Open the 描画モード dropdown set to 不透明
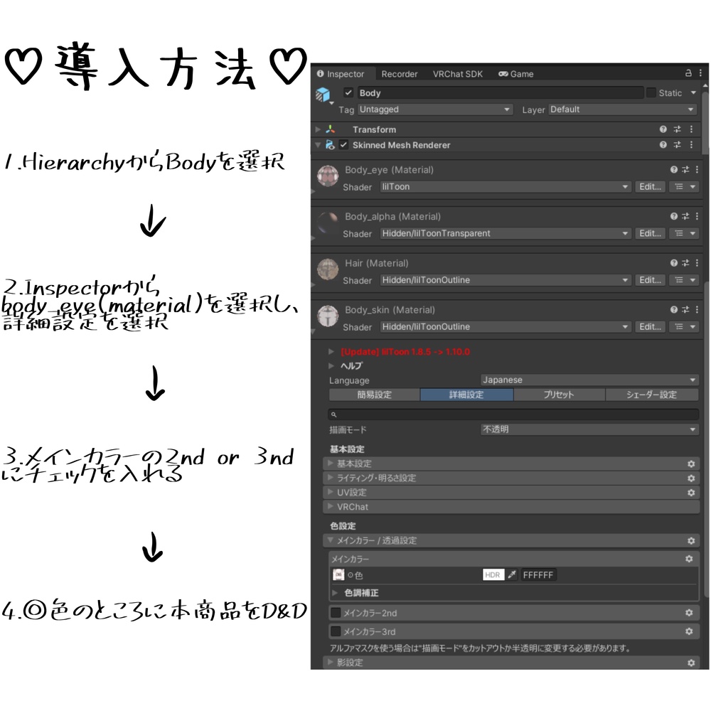The height and width of the screenshot is (728, 728). (587, 429)
